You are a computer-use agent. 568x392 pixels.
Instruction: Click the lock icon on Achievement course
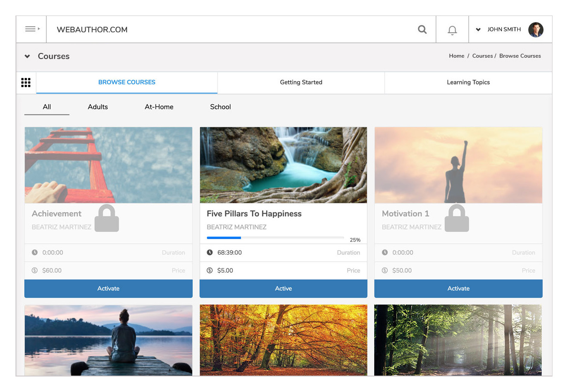click(x=106, y=218)
